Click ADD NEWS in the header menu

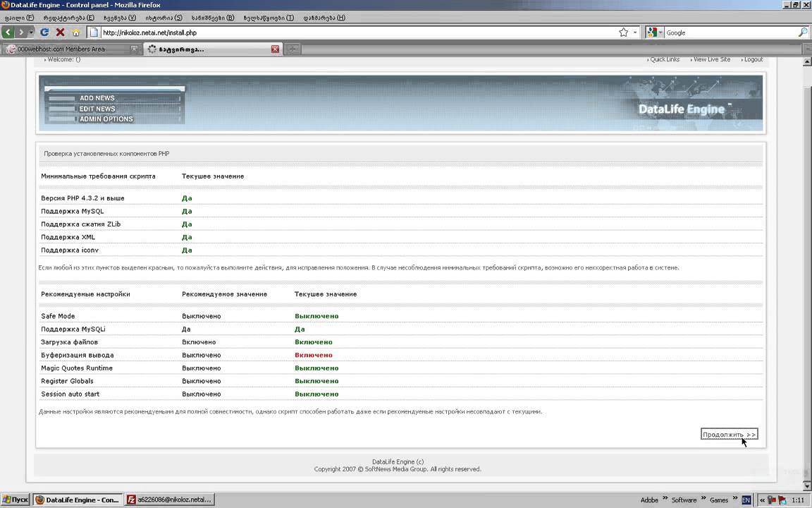click(x=97, y=98)
